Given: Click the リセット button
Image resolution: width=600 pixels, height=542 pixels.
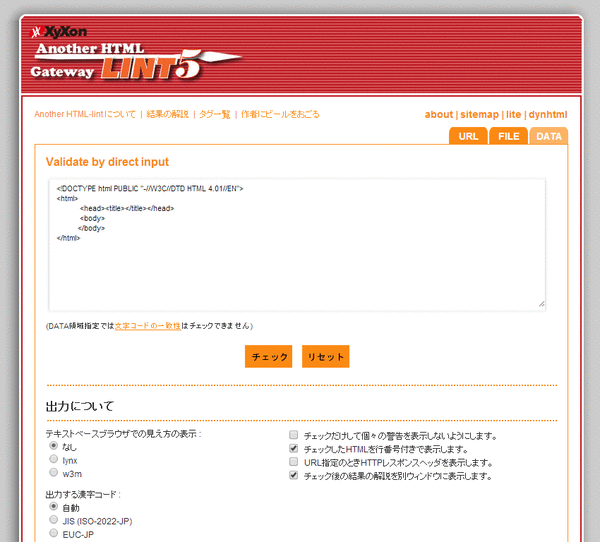Looking at the screenshot, I should [x=326, y=356].
